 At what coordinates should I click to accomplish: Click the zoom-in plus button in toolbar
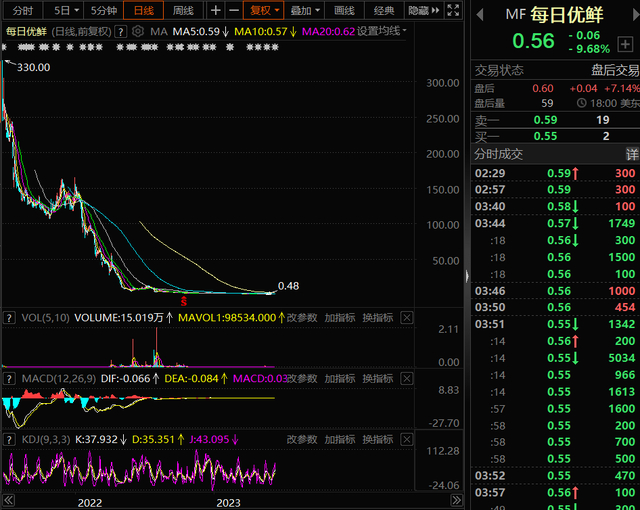(216, 10)
